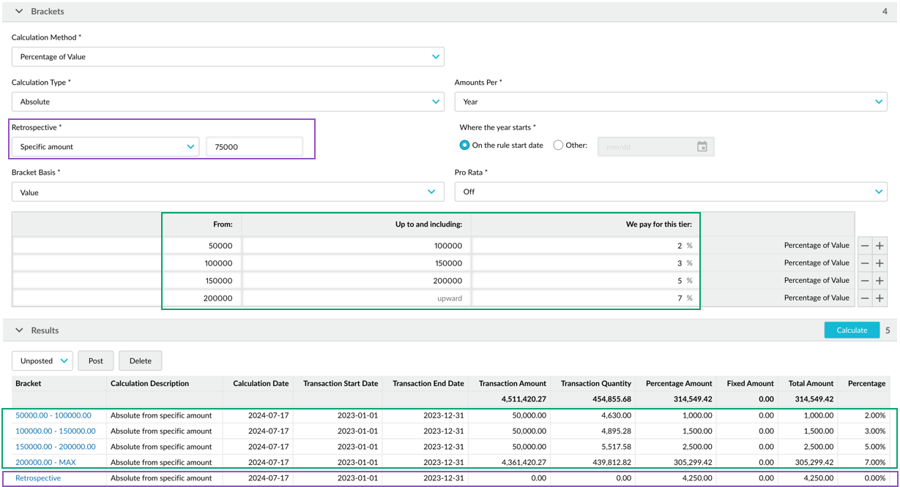Click the Post button

click(x=95, y=361)
